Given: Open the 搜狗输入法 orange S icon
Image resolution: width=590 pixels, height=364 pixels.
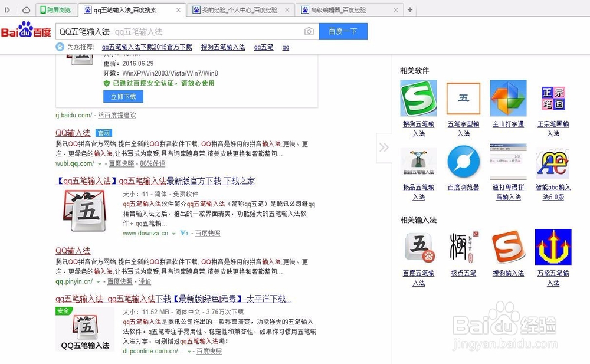Looking at the screenshot, I should (x=508, y=247).
